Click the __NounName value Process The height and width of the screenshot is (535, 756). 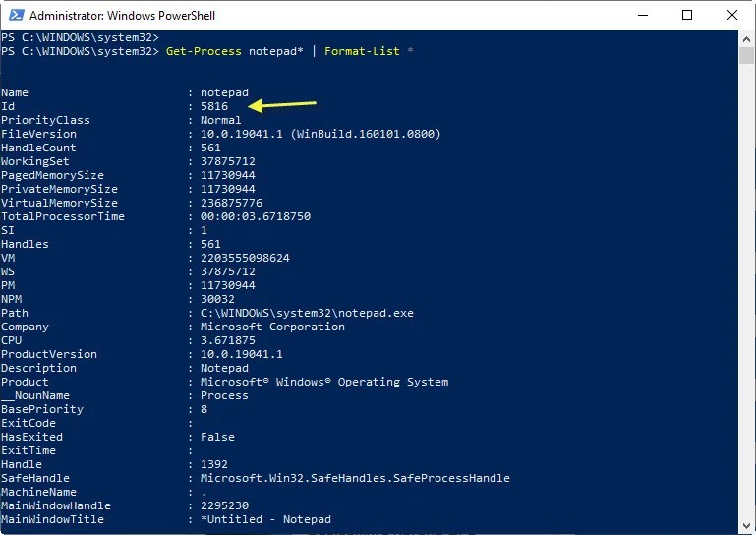224,395
